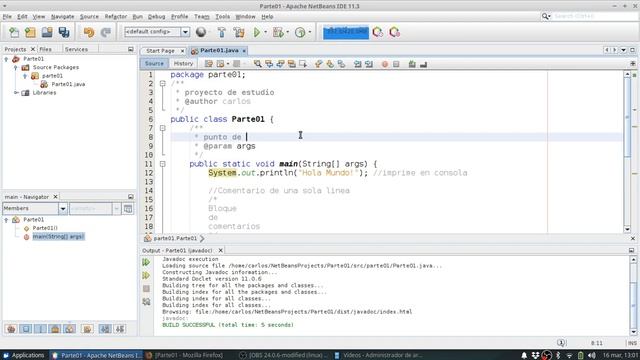Collapse the Javadoc comment fold at line 2
The width and height of the screenshot is (640, 360).
(162, 83)
